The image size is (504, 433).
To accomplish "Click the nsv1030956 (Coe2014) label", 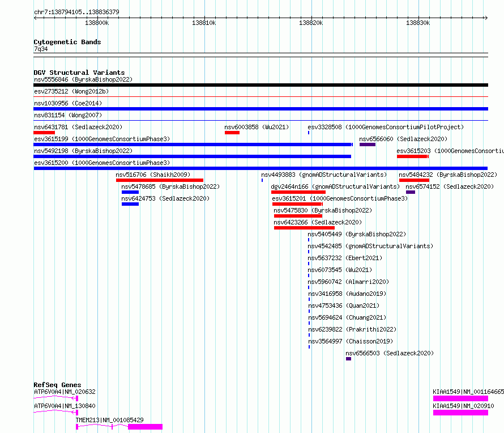I will pyautogui.click(x=68, y=103).
